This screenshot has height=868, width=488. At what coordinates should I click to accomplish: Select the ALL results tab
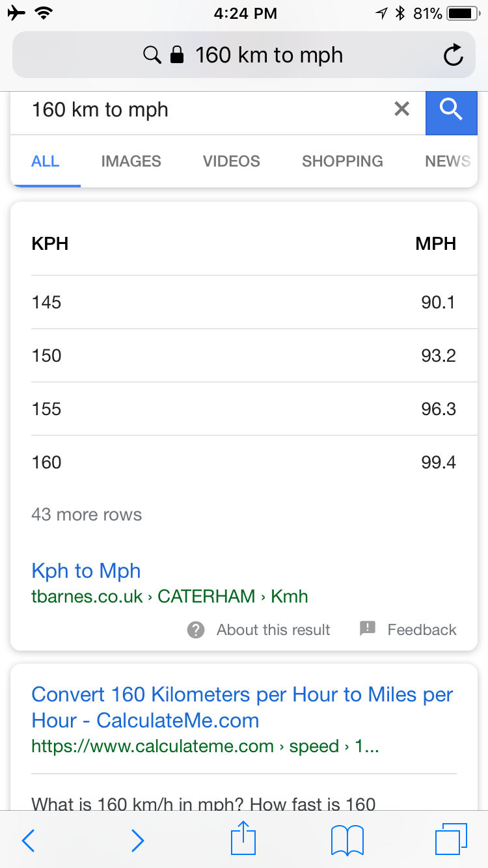click(46, 161)
